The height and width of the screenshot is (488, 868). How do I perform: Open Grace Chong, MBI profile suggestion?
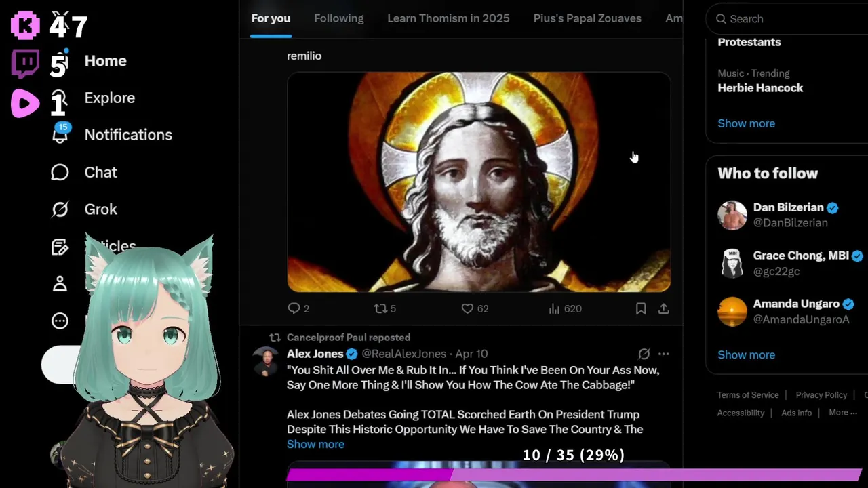pos(801,256)
